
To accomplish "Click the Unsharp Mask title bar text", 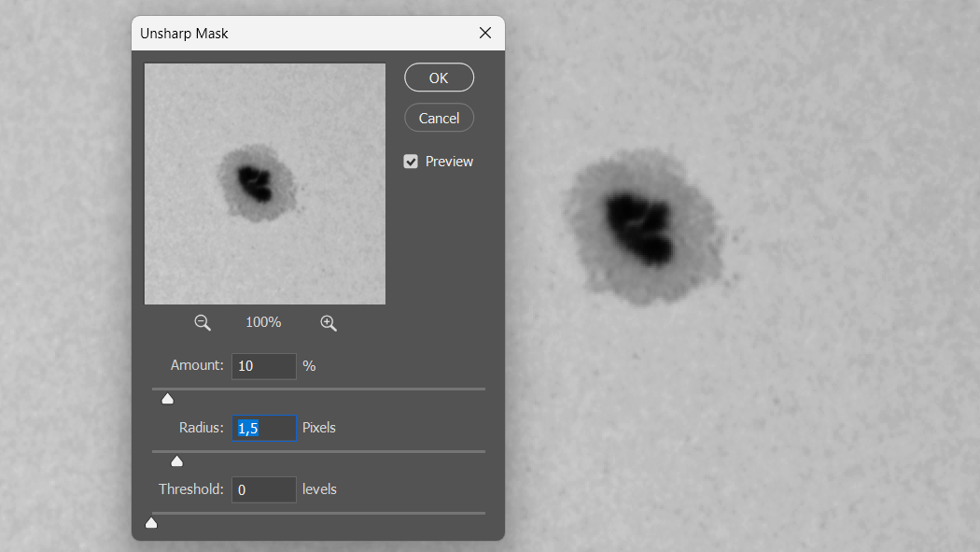I will 184,34.
